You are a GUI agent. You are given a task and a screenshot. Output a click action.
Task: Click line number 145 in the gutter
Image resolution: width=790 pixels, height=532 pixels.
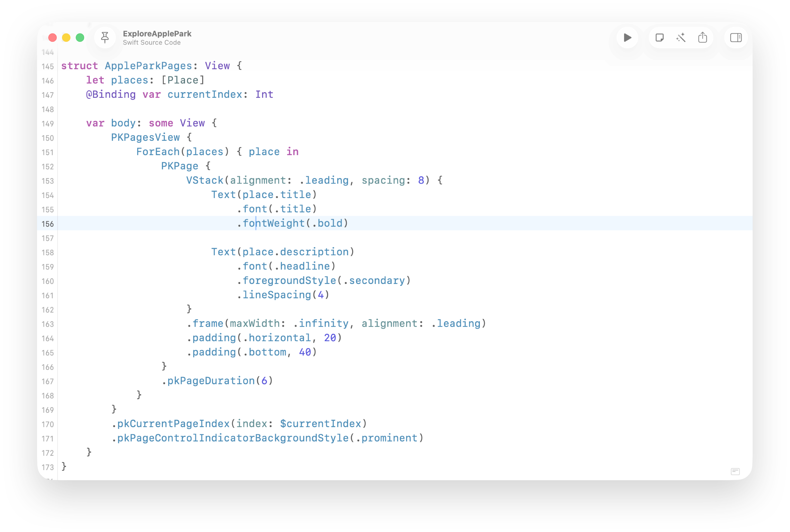click(48, 66)
